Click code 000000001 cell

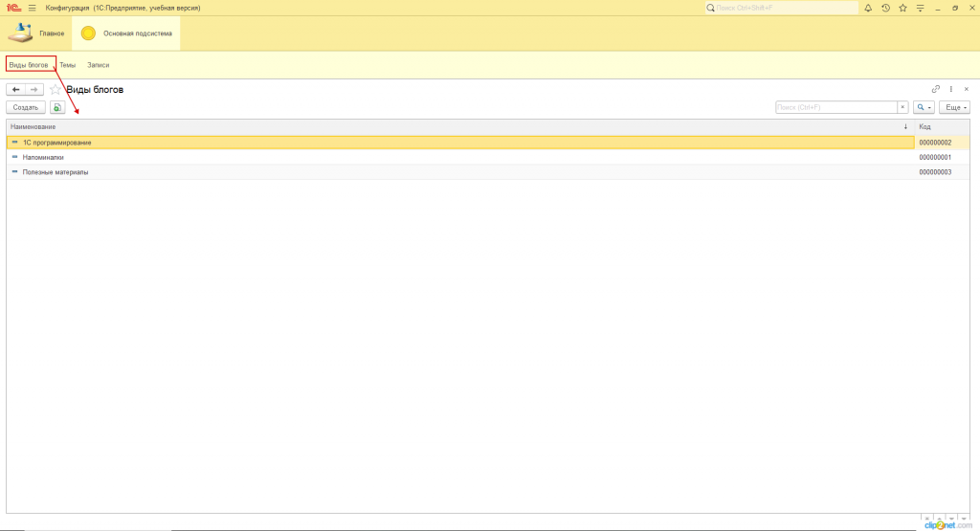[942, 158]
